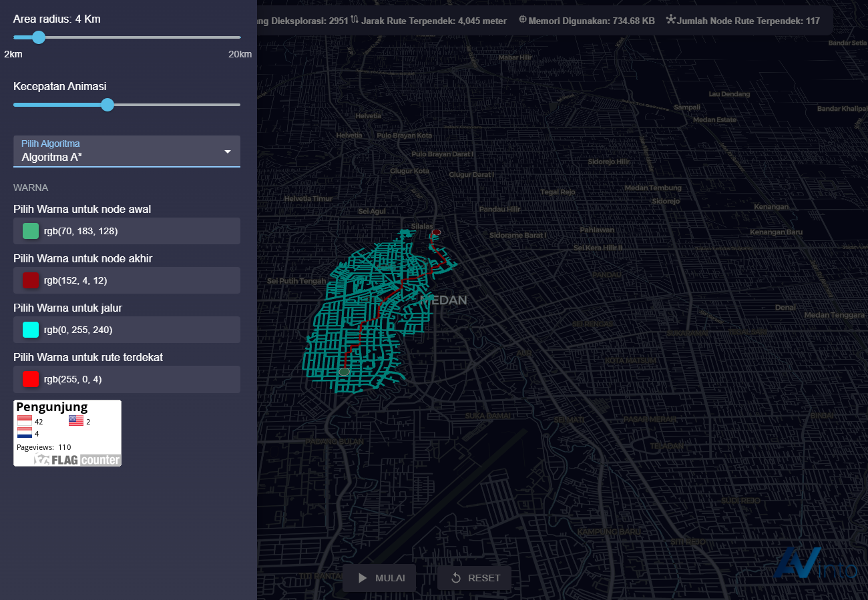Click the memory chip icon in status bar
The width and height of the screenshot is (868, 600).
[x=523, y=20]
